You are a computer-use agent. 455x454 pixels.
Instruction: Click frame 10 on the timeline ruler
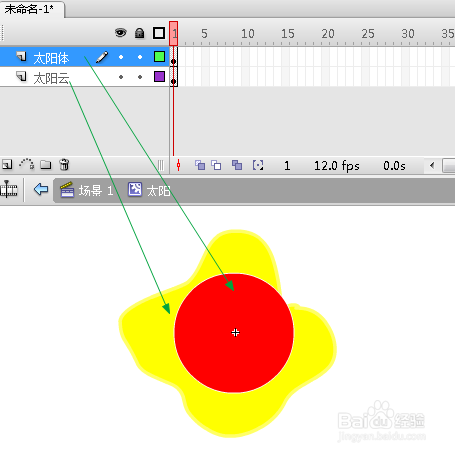tap(248, 34)
